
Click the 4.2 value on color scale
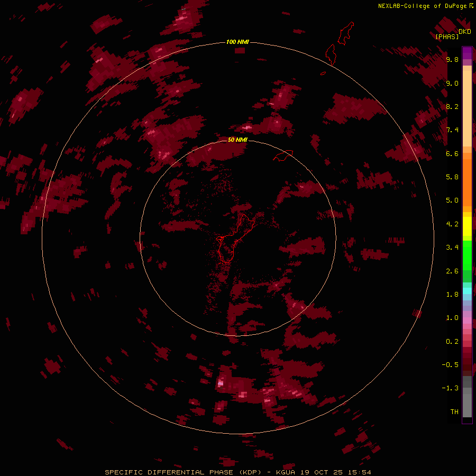452,224
